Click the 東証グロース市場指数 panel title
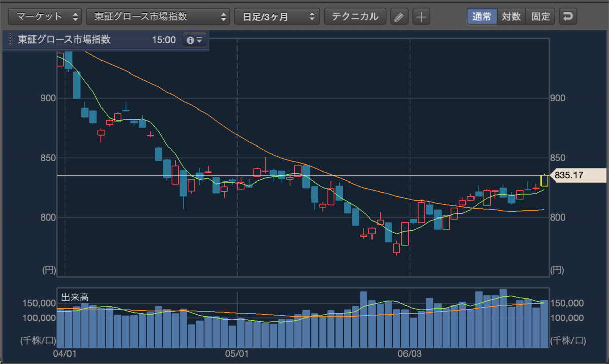This screenshot has width=609, height=364. pyautogui.click(x=64, y=40)
